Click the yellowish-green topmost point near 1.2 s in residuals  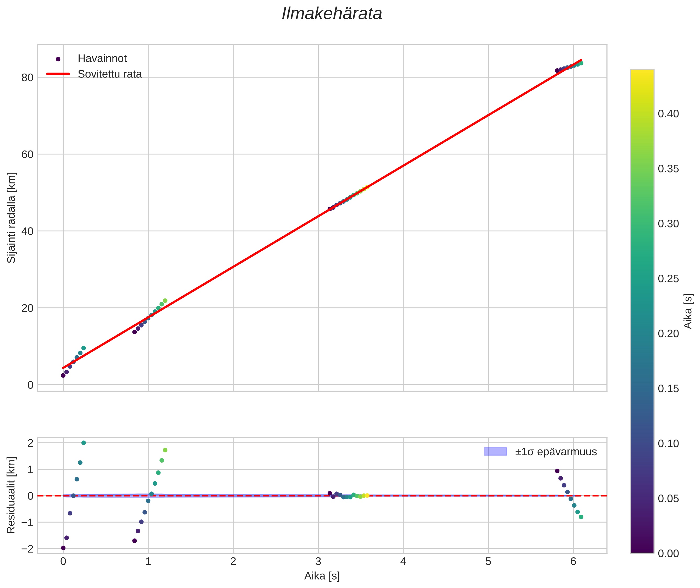(x=165, y=450)
